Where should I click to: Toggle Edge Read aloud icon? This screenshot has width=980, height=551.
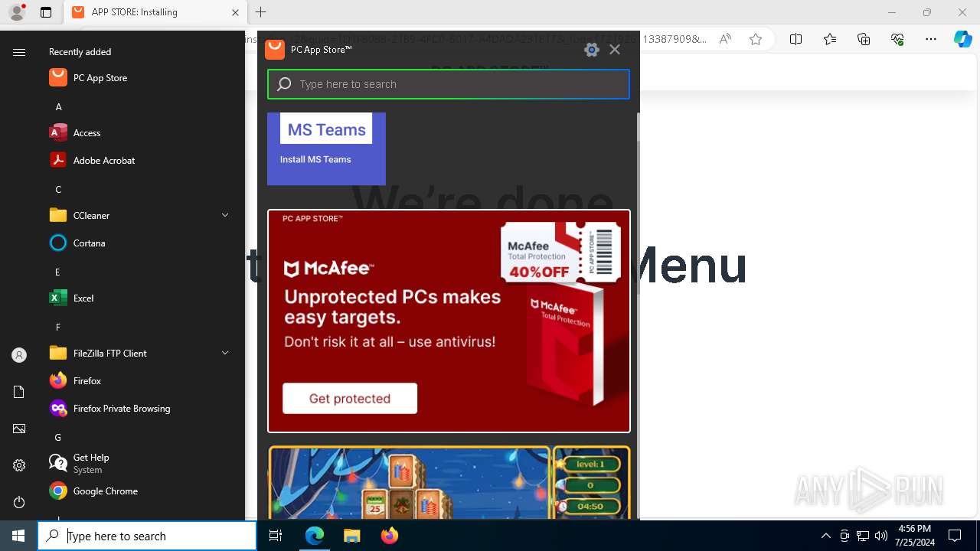[724, 40]
